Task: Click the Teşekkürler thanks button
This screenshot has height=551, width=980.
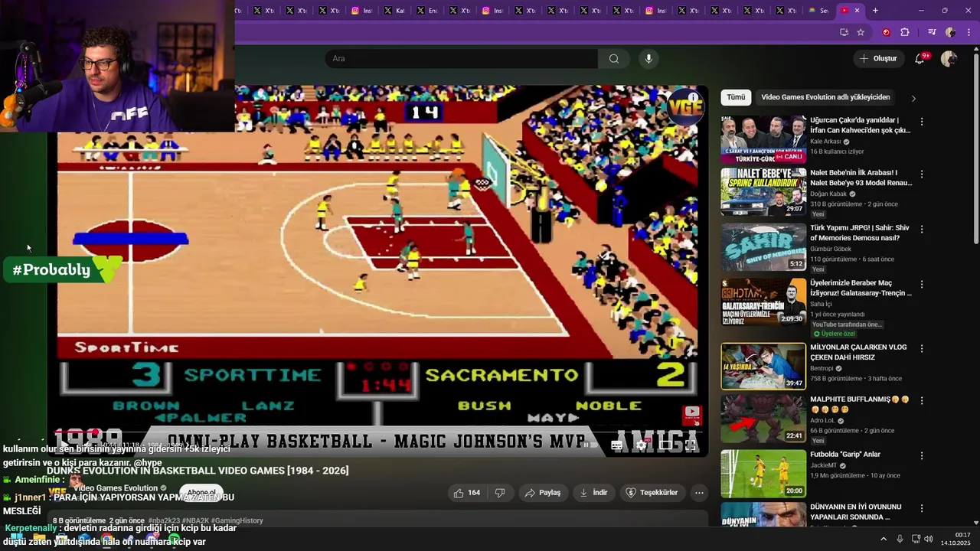Action: [x=652, y=493]
